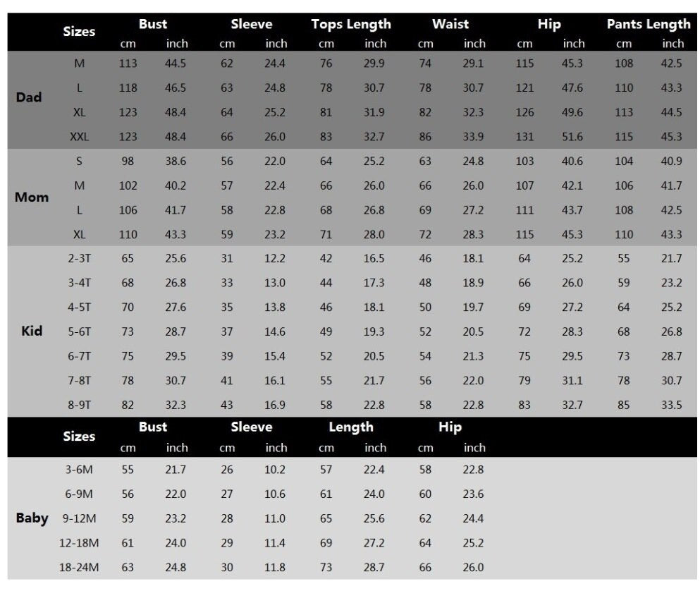
Task: Click the Dad group label
Action: (x=29, y=97)
